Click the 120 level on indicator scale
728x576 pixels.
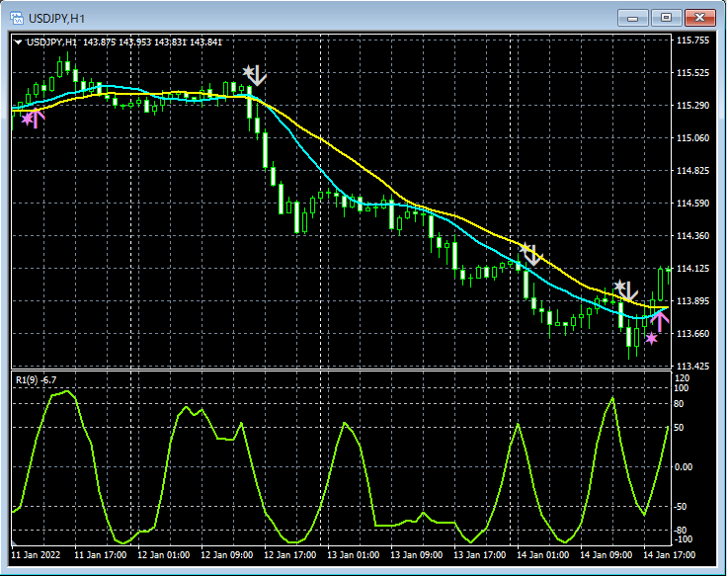682,378
